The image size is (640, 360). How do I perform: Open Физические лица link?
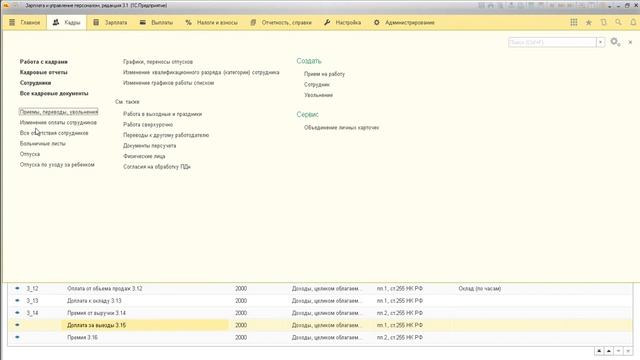pos(144,156)
